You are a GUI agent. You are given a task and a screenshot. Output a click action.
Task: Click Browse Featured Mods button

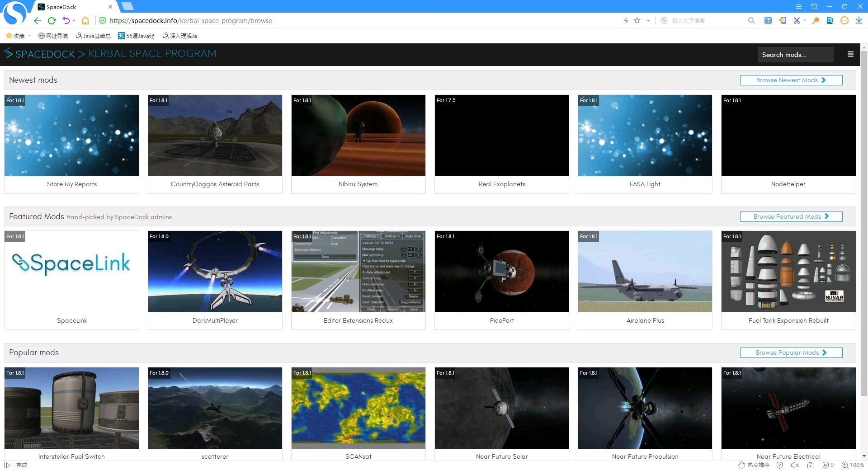(x=791, y=216)
